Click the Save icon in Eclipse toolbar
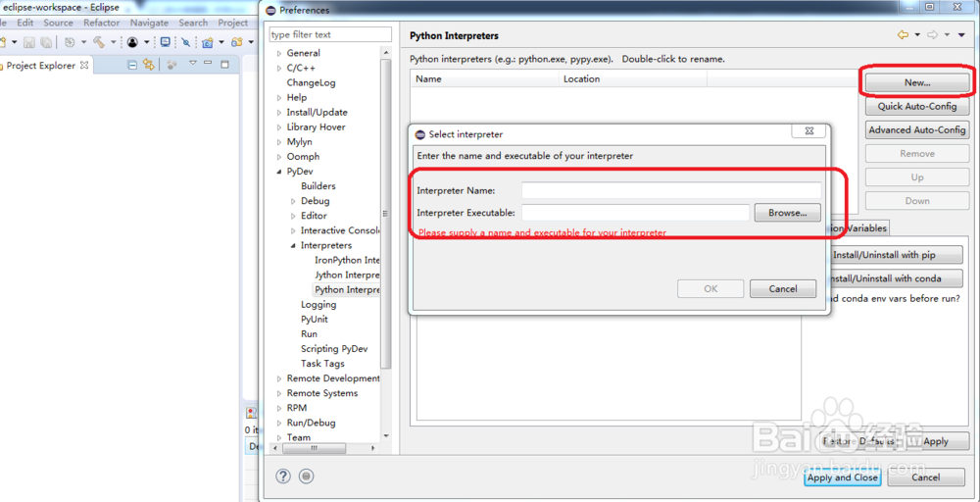 tap(28, 42)
